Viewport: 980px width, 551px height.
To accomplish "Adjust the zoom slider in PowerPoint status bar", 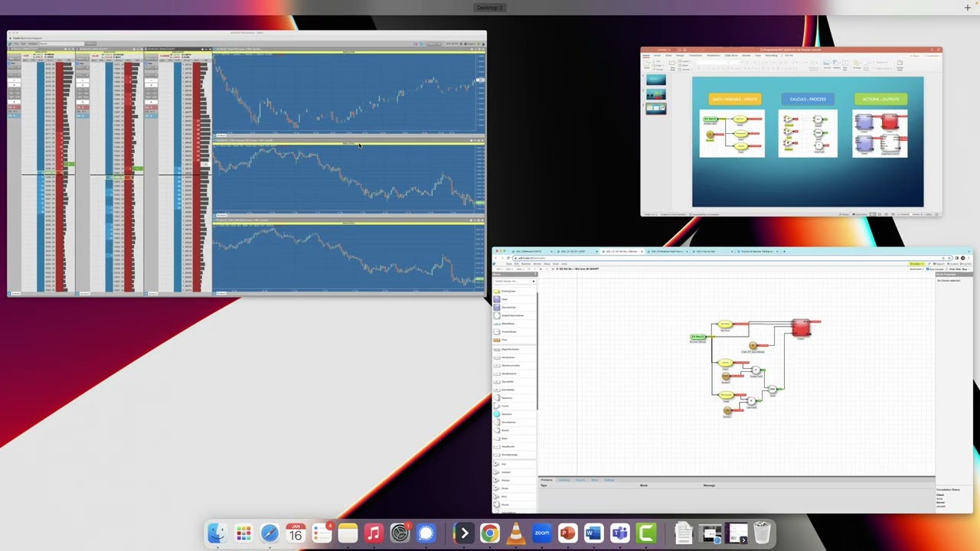I will (x=910, y=214).
